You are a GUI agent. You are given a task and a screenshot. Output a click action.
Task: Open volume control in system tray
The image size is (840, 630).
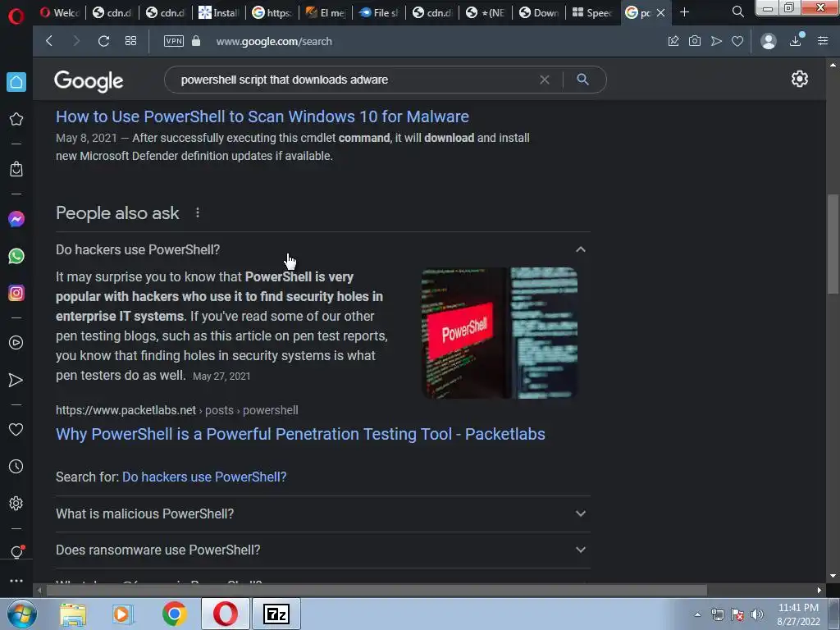757,614
